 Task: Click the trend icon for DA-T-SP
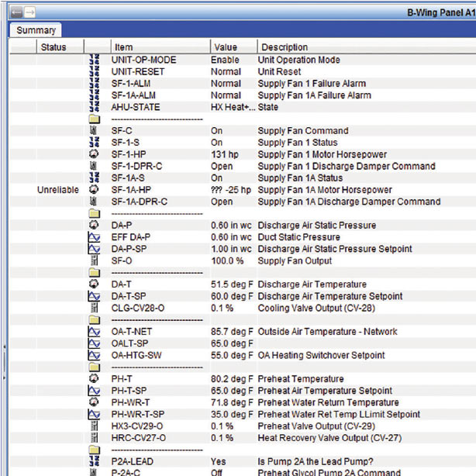tap(94, 296)
